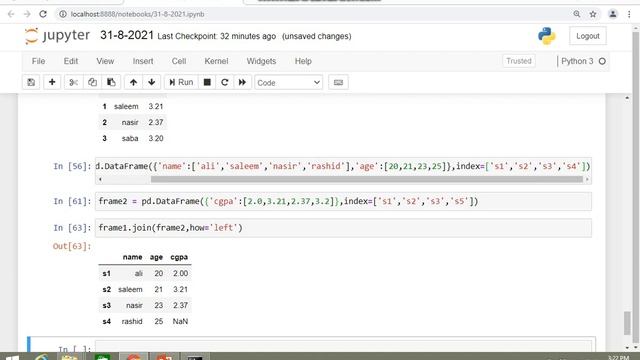
Task: Click the 'rashid' cell in output table
Action: (132, 321)
